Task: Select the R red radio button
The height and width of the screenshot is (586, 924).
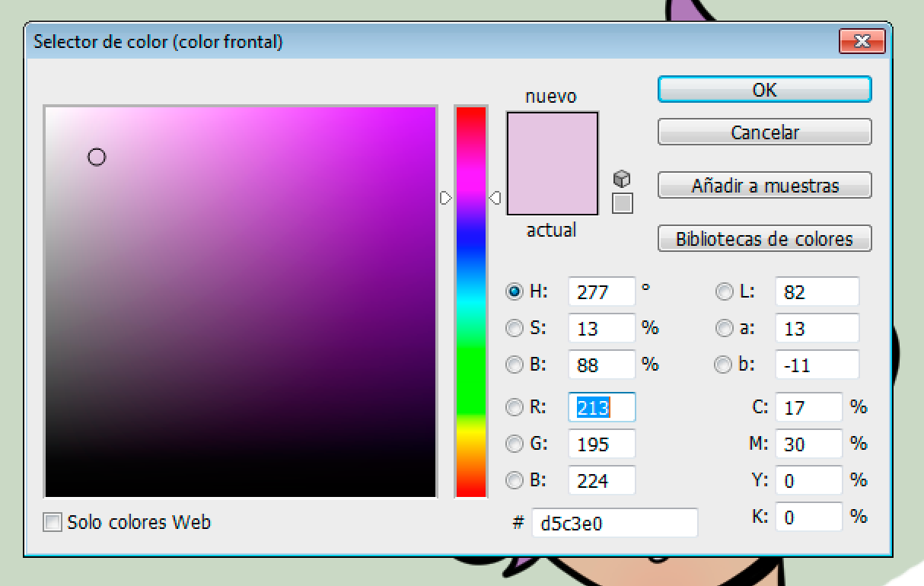Action: tap(515, 407)
